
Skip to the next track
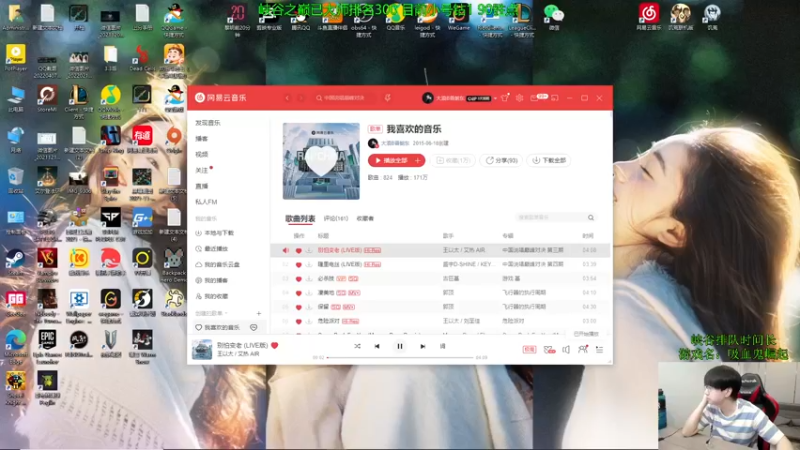point(423,346)
